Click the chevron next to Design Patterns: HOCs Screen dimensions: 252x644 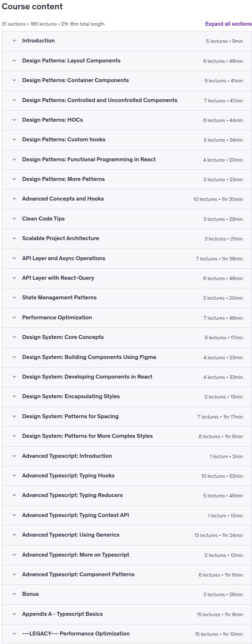(14, 120)
